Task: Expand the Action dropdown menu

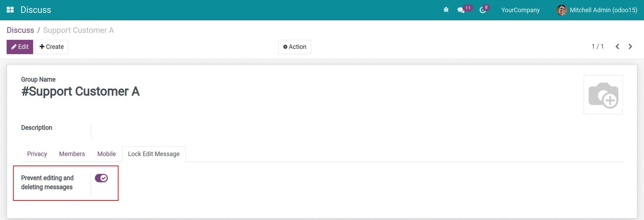Action: coord(294,47)
